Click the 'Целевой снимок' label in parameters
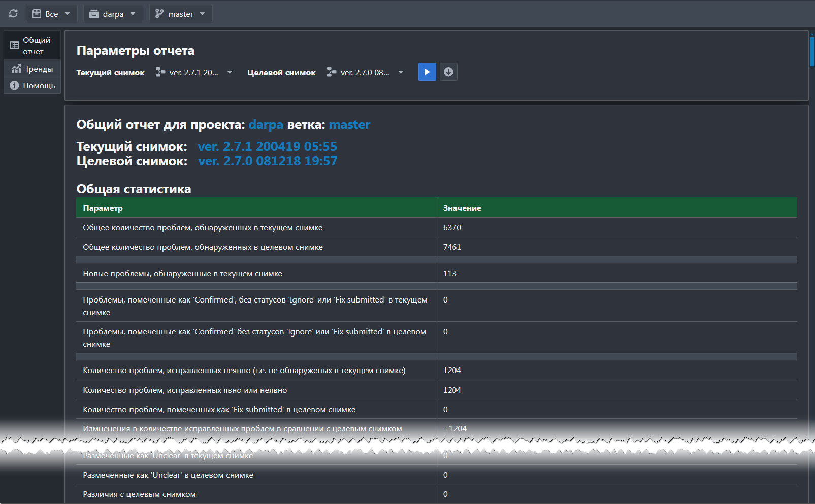Screen dimensions: 815x504 (x=281, y=73)
